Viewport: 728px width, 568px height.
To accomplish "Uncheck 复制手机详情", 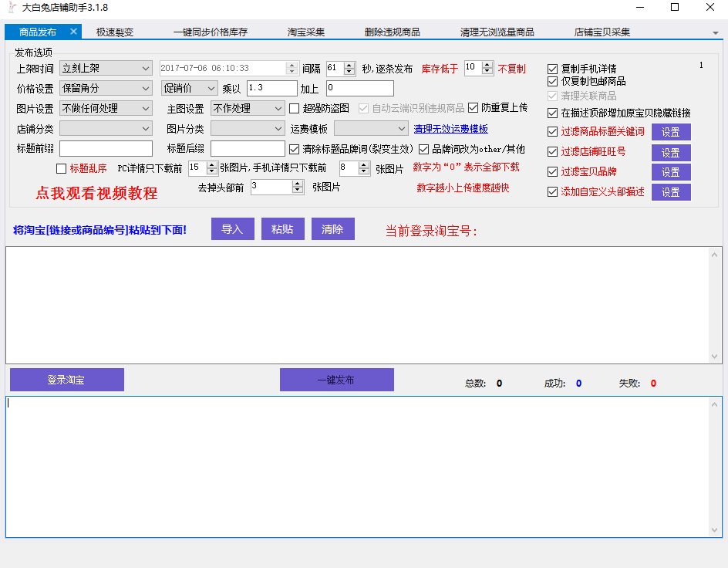I will coord(552,67).
